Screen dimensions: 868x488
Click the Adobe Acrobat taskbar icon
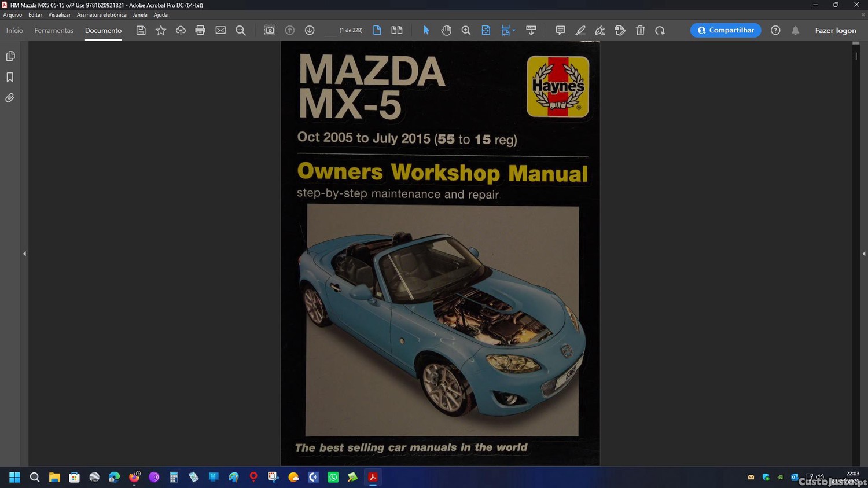point(373,477)
